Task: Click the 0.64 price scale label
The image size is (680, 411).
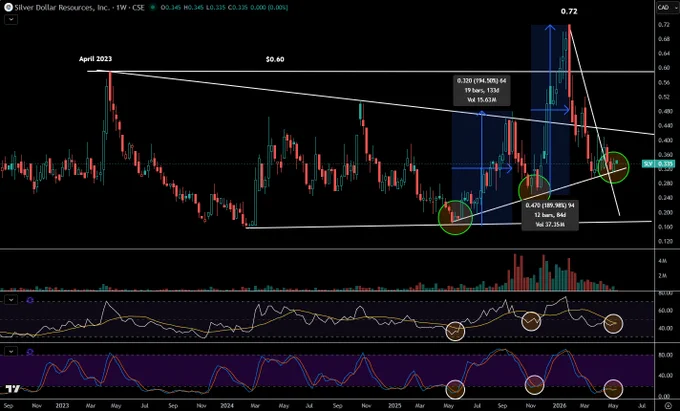Action: [664, 53]
